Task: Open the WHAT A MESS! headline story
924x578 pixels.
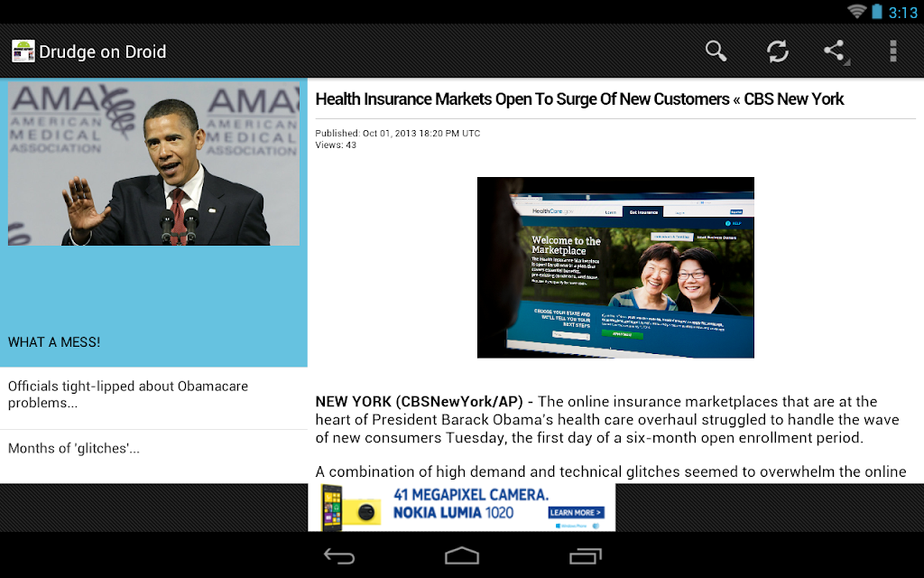Action: (54, 342)
